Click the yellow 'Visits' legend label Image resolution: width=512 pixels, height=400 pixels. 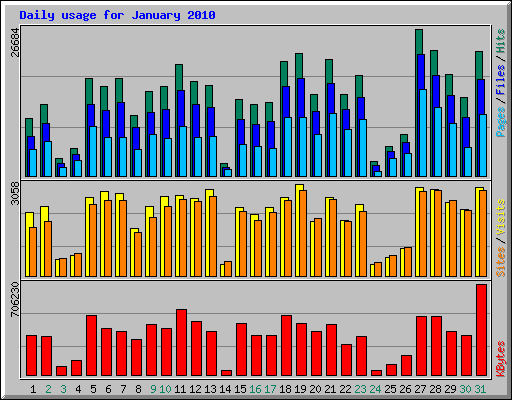click(x=500, y=218)
